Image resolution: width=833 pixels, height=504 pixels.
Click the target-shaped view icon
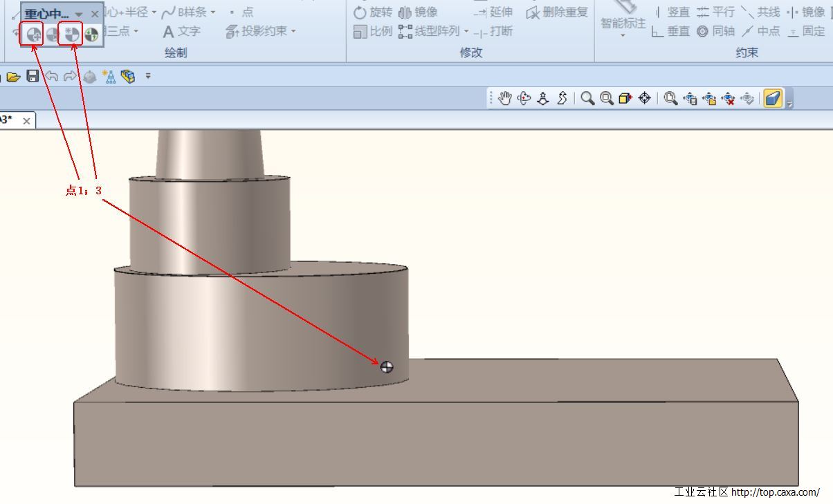644,98
